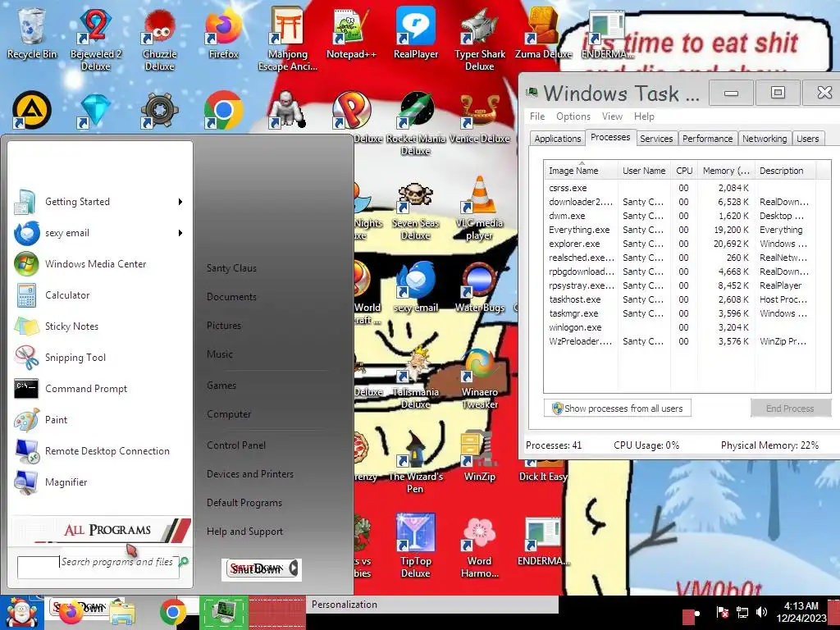Open Devices and Printers link
The width and height of the screenshot is (840, 630).
[250, 474]
